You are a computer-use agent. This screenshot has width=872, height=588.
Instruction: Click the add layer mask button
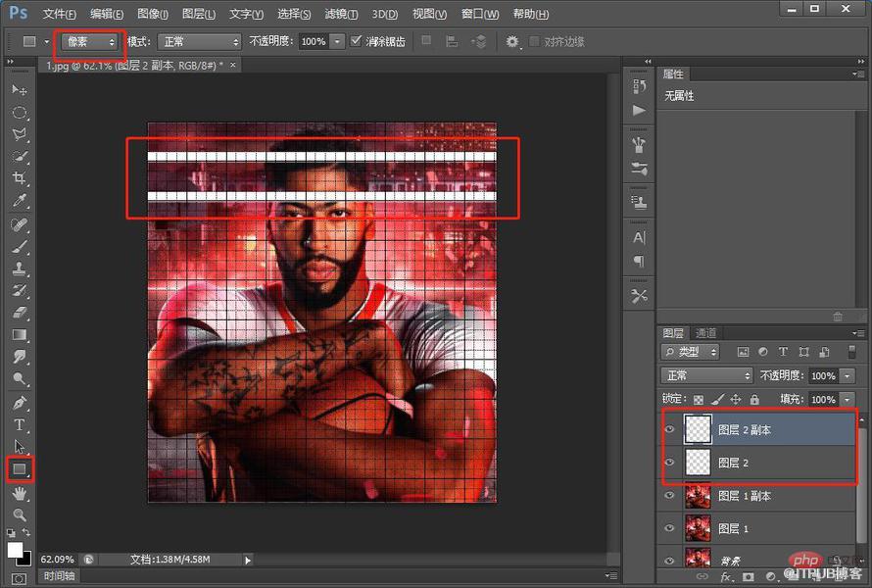pyautogui.click(x=748, y=577)
